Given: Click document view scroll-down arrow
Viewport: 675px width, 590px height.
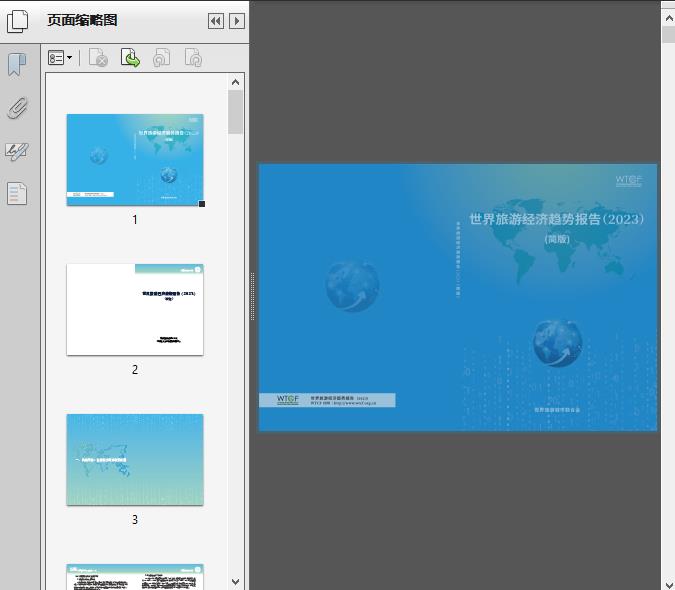Looking at the screenshot, I should (669, 584).
